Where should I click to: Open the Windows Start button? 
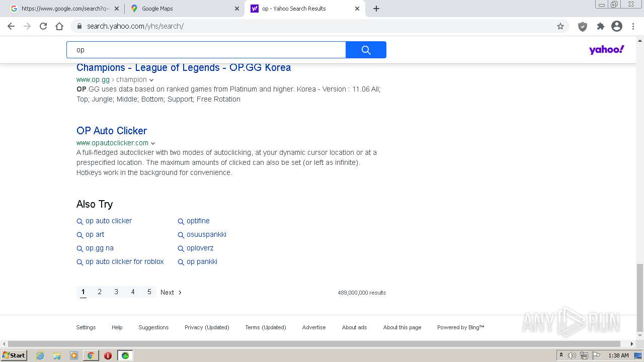[x=14, y=355]
